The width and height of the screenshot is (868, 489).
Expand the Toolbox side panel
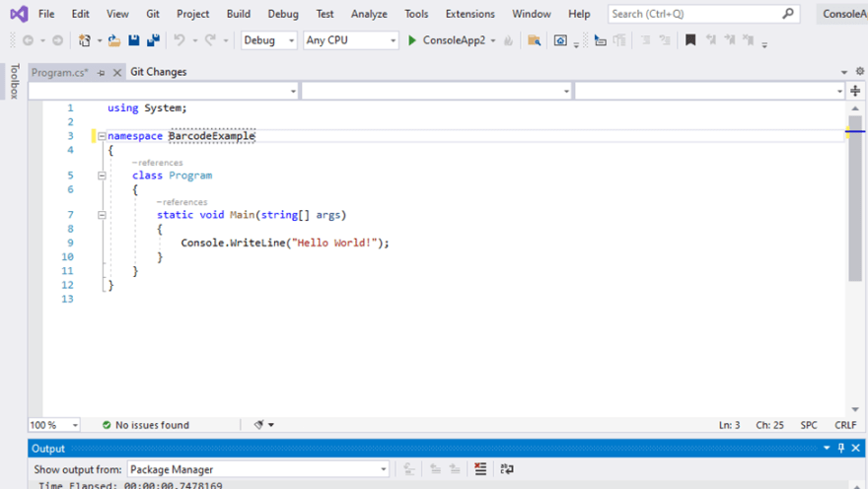[15, 81]
